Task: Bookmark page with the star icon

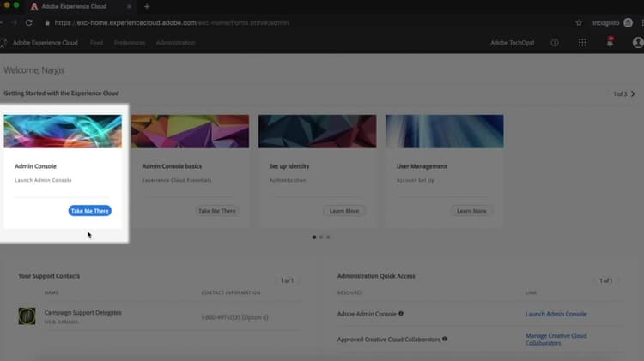Action: coord(579,23)
